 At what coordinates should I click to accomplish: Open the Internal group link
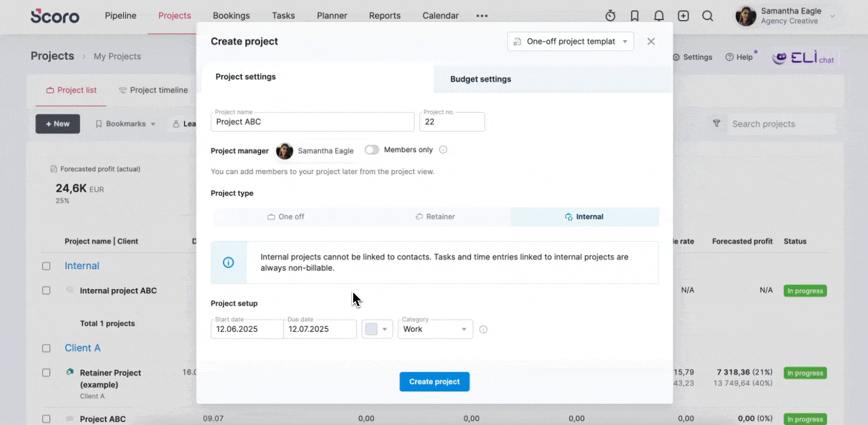tap(82, 266)
